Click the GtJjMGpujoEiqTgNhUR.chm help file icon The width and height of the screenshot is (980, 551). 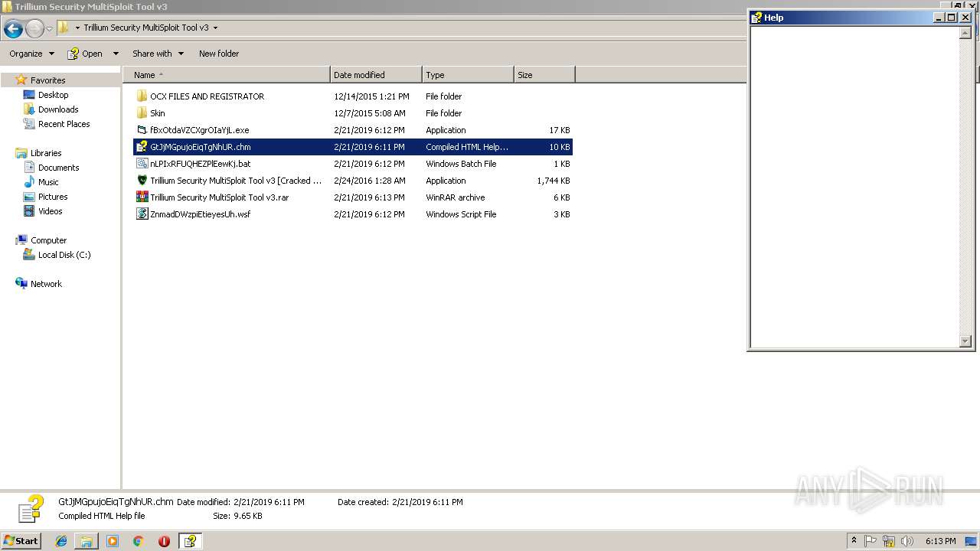(142, 147)
